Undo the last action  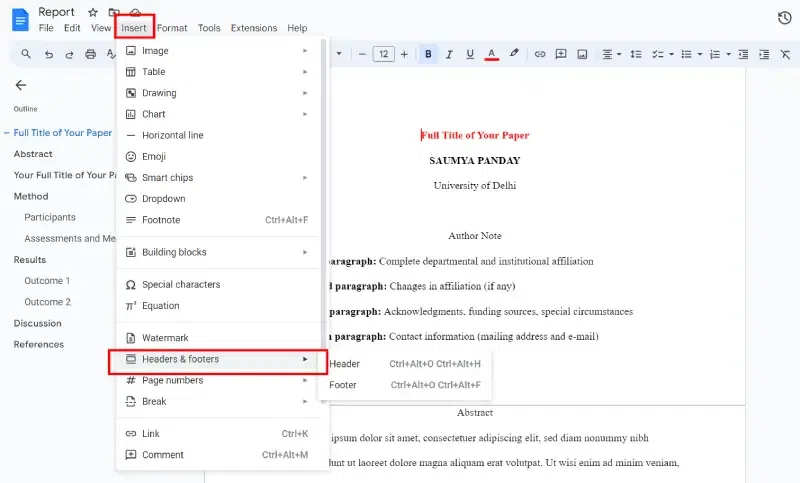click(x=48, y=54)
